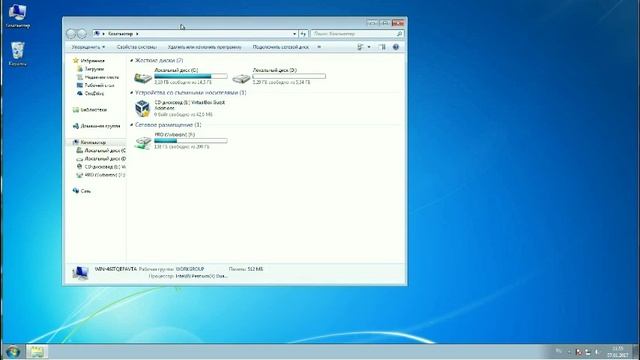Screen dimensions: 640x360
Task: Open the Упорядочить menu
Action: pyautogui.click(x=88, y=47)
